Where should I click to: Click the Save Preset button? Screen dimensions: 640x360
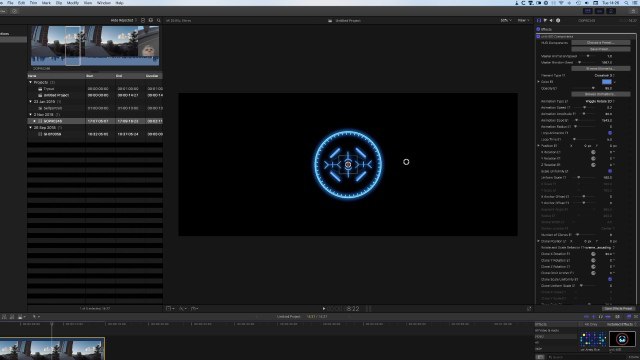click(x=600, y=49)
